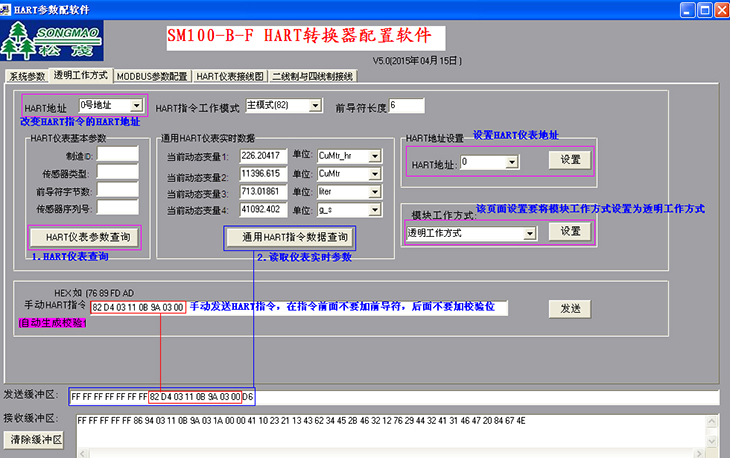
Task: Click the 接收缓冲区 text area
Action: tap(391, 431)
